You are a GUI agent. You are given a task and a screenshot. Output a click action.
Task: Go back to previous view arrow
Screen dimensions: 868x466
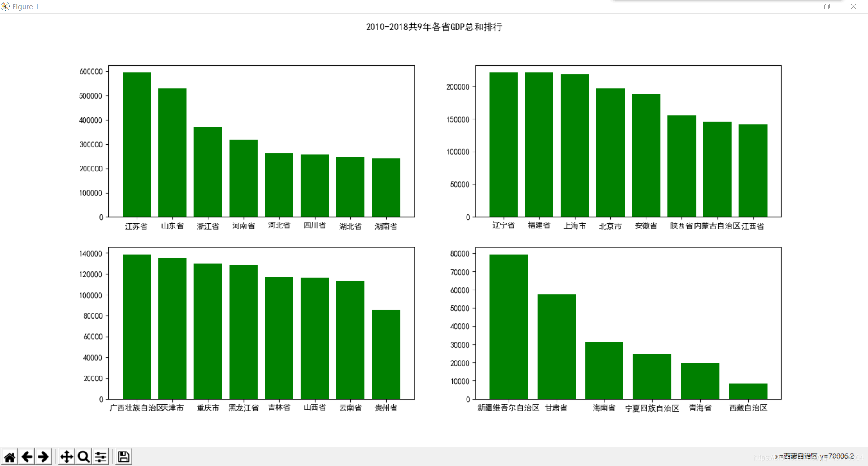click(x=27, y=456)
